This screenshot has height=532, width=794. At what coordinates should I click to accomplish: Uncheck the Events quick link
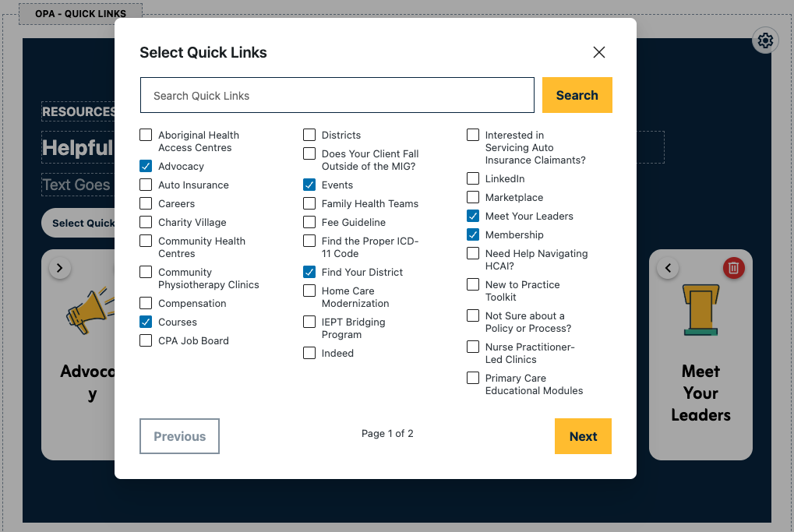point(309,185)
